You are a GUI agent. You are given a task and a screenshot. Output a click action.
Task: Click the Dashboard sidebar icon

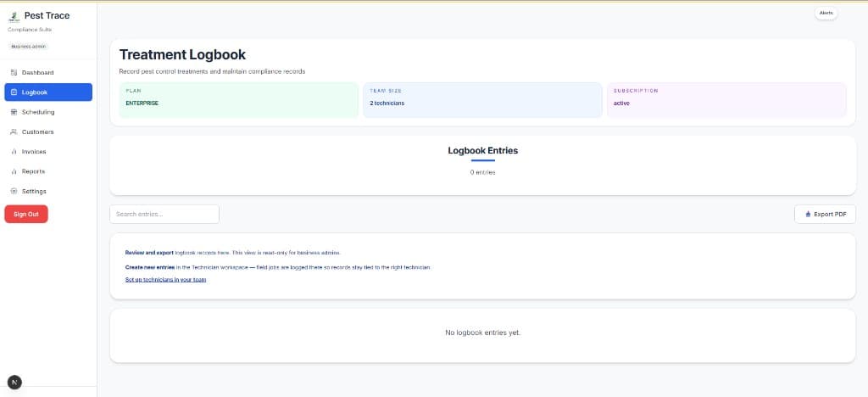click(x=14, y=73)
